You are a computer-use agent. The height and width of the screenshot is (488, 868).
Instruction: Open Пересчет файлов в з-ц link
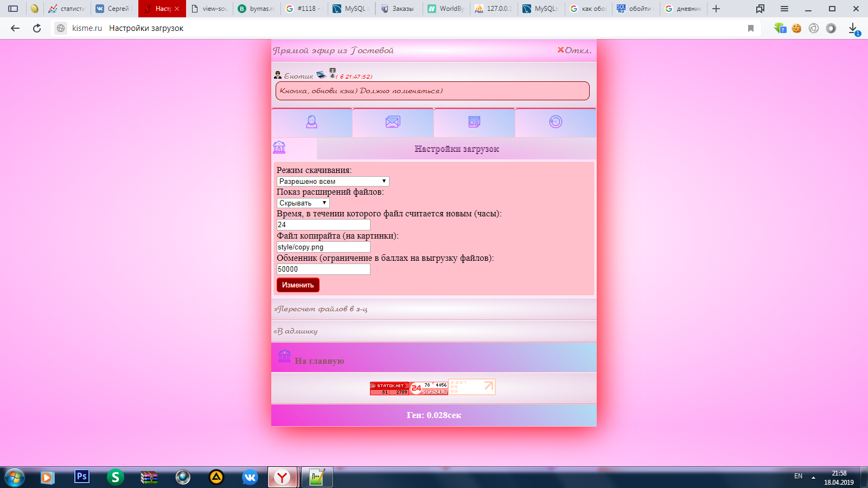(322, 309)
